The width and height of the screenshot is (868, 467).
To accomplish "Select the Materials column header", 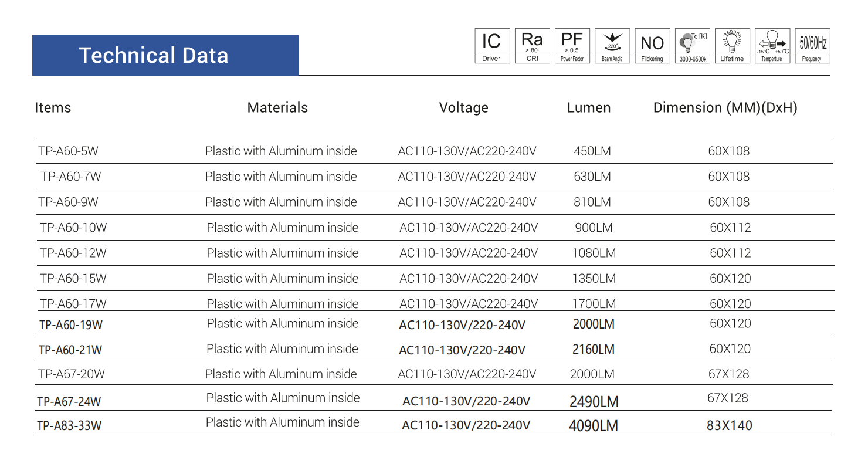I will (277, 108).
